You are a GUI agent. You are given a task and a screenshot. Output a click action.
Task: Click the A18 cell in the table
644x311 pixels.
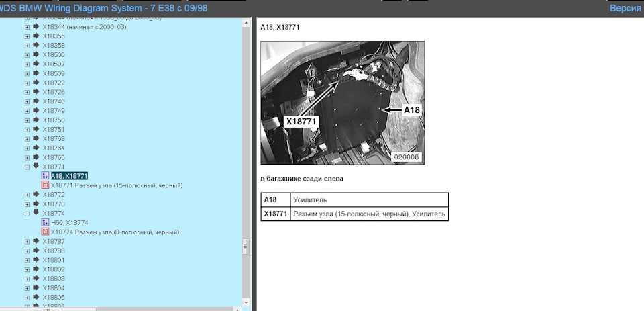point(276,200)
